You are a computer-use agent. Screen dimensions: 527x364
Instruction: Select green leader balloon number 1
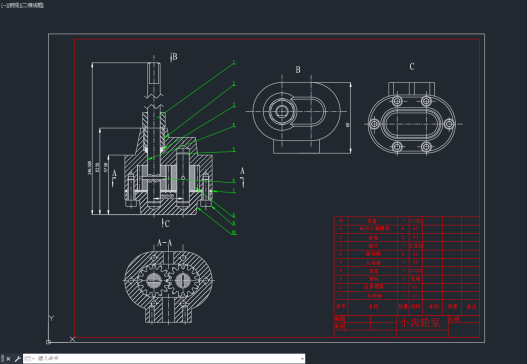(x=234, y=62)
